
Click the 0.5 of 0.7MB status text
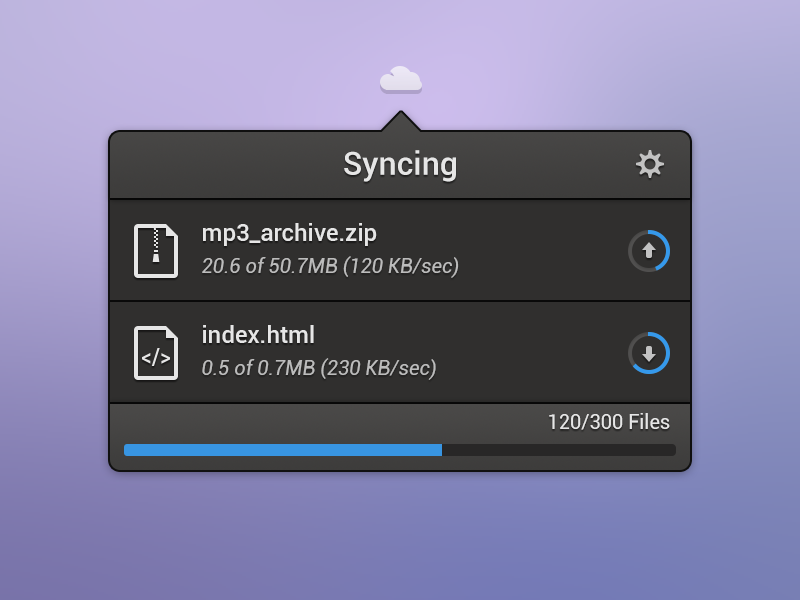coord(258,368)
